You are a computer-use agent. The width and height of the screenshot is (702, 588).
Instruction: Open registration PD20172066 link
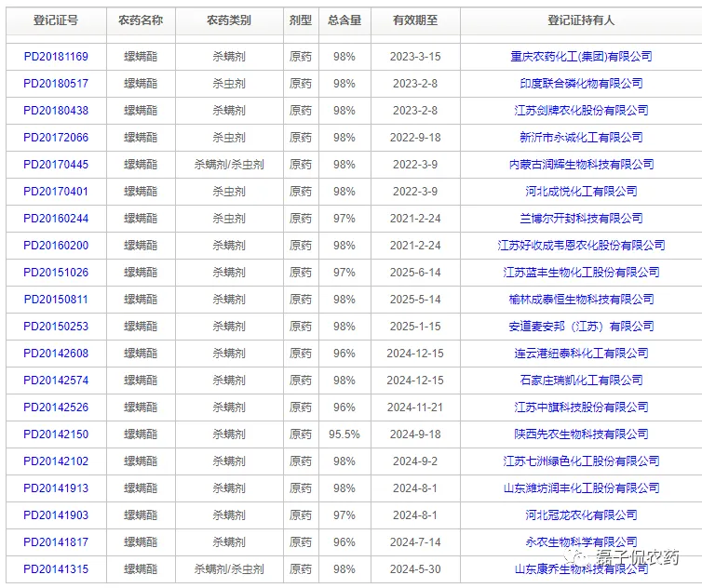click(56, 138)
